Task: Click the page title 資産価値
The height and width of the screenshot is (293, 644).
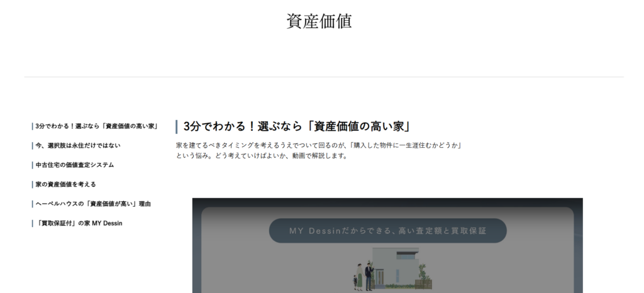Action: pyautogui.click(x=319, y=21)
